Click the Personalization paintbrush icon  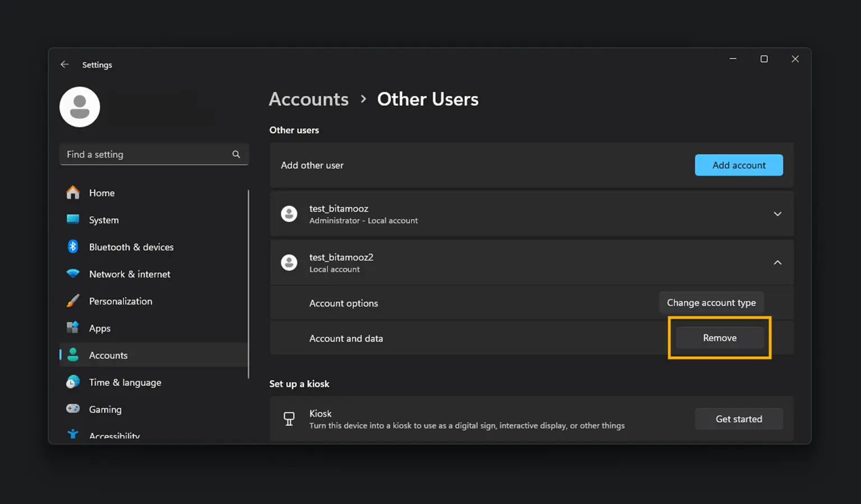click(73, 301)
